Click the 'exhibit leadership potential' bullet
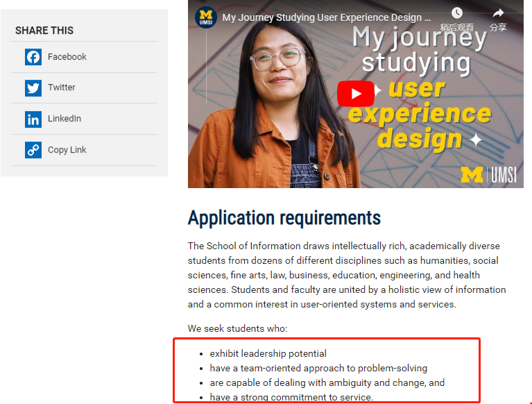532x404 pixels. pos(268,353)
